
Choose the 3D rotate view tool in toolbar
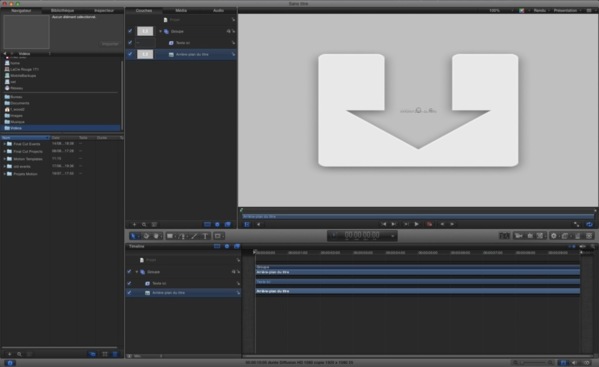point(146,236)
